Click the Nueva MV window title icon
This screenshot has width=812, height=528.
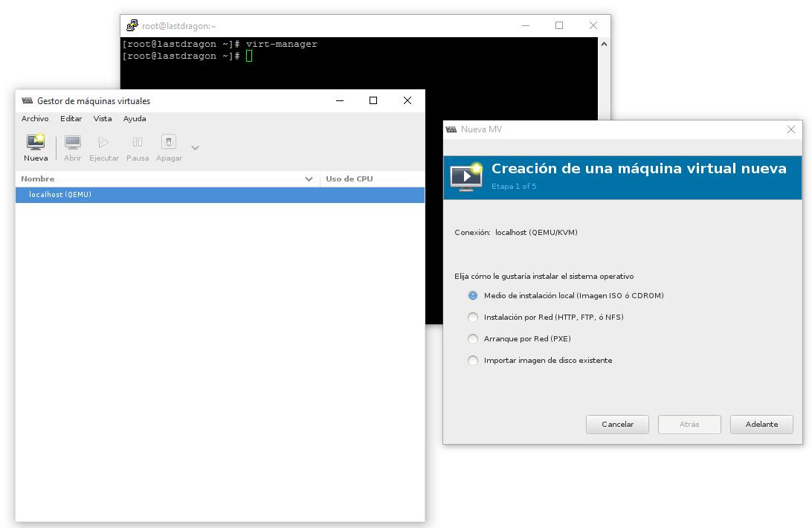tap(451, 129)
